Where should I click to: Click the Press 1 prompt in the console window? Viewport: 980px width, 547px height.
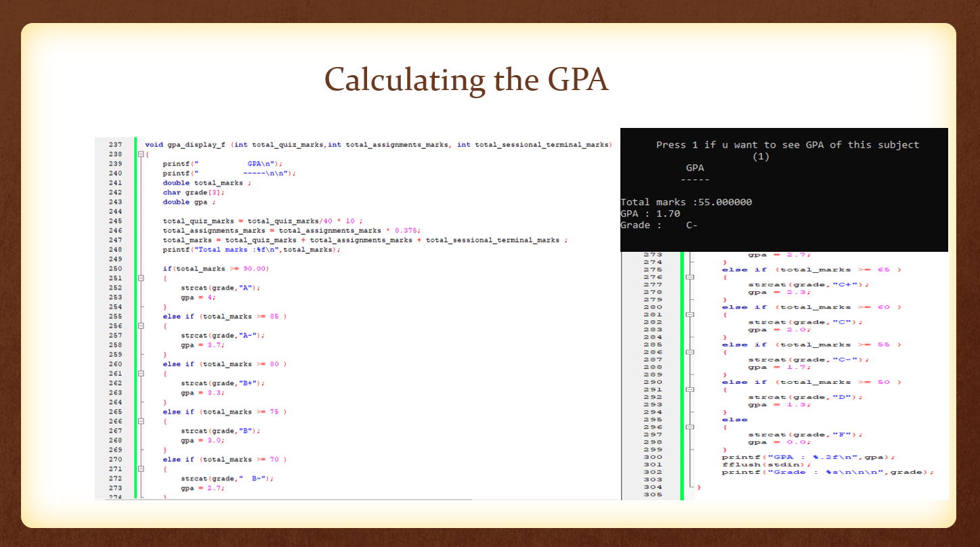tap(788, 144)
